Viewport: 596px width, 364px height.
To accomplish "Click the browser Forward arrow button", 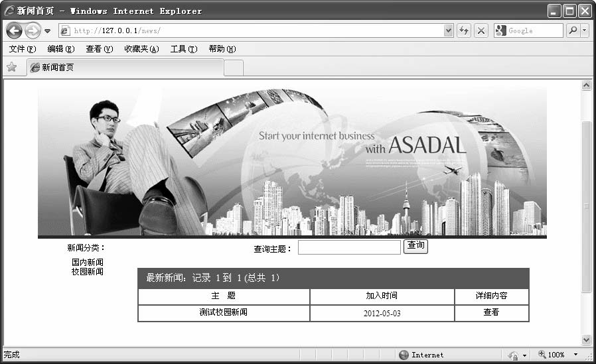I will click(33, 30).
